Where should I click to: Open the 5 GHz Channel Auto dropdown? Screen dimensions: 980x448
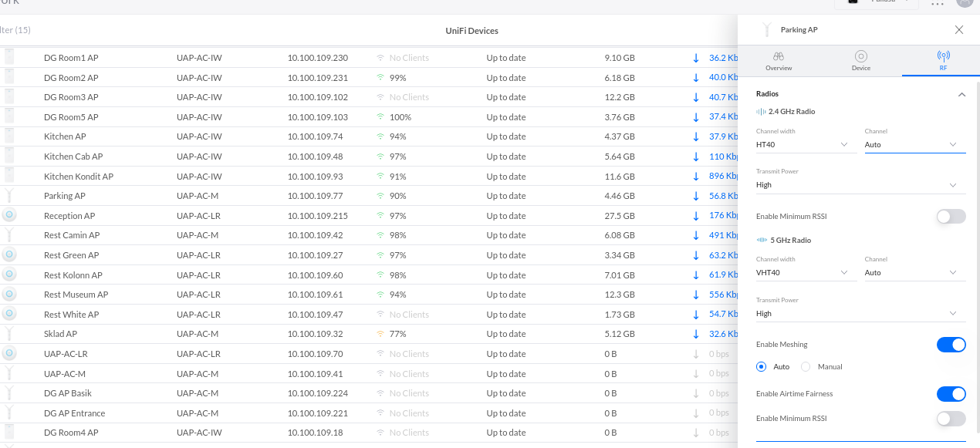point(915,273)
